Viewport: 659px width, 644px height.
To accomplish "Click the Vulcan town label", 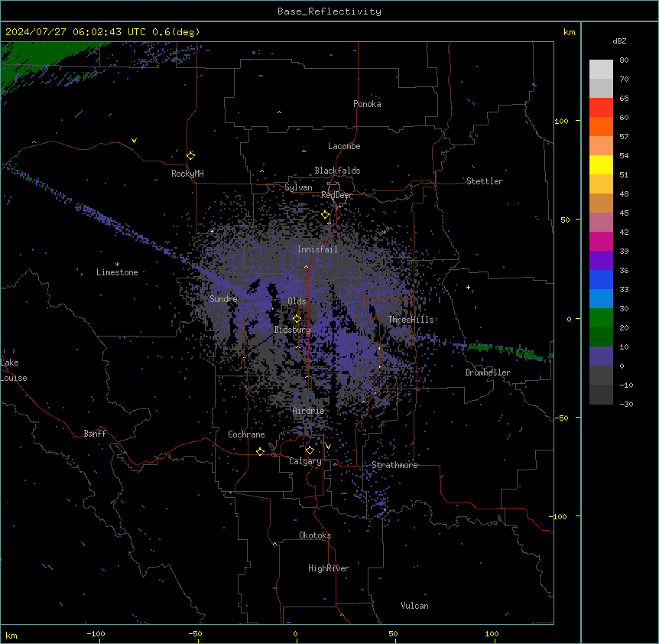I will click(x=414, y=606).
